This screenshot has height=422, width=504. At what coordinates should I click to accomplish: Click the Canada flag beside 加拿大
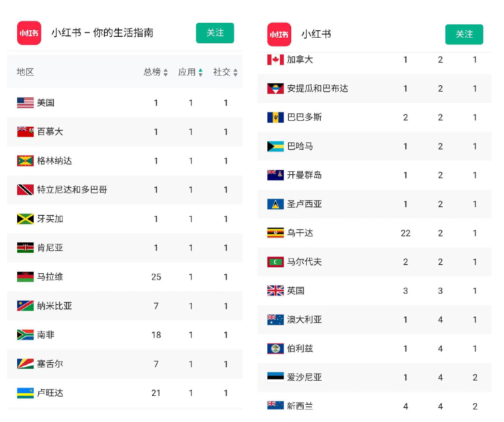click(275, 60)
